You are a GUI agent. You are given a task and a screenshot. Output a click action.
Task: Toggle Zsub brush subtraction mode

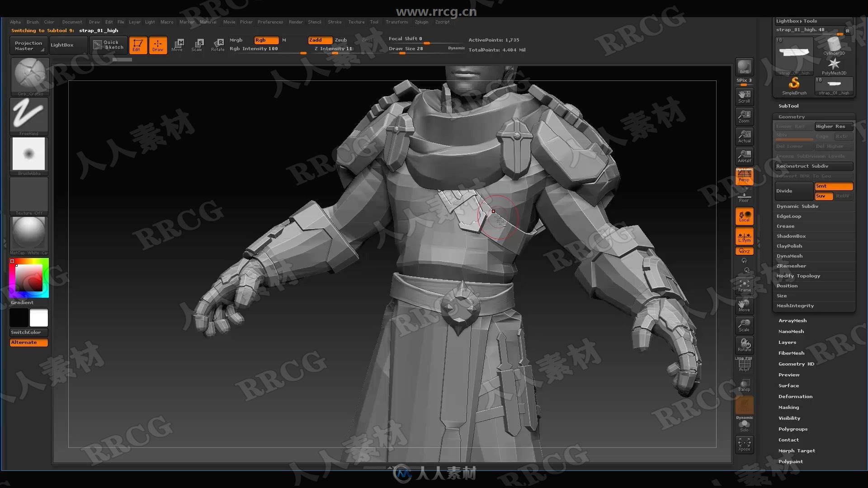[x=340, y=39]
